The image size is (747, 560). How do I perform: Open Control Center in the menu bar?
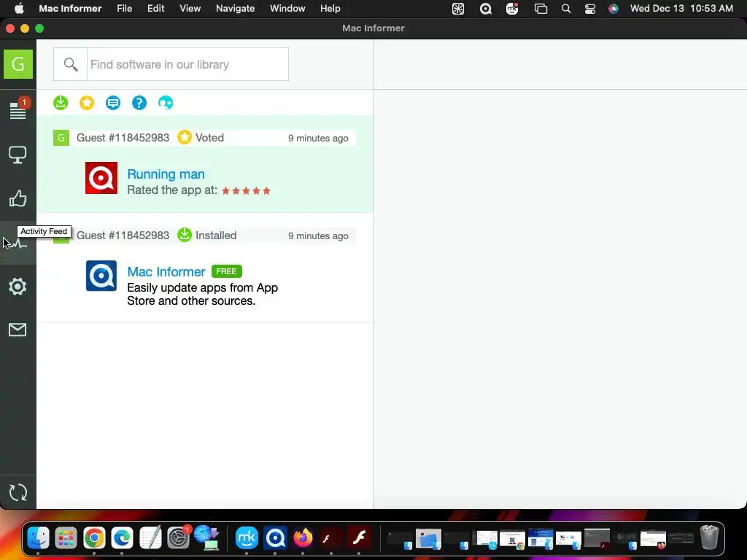click(x=589, y=9)
